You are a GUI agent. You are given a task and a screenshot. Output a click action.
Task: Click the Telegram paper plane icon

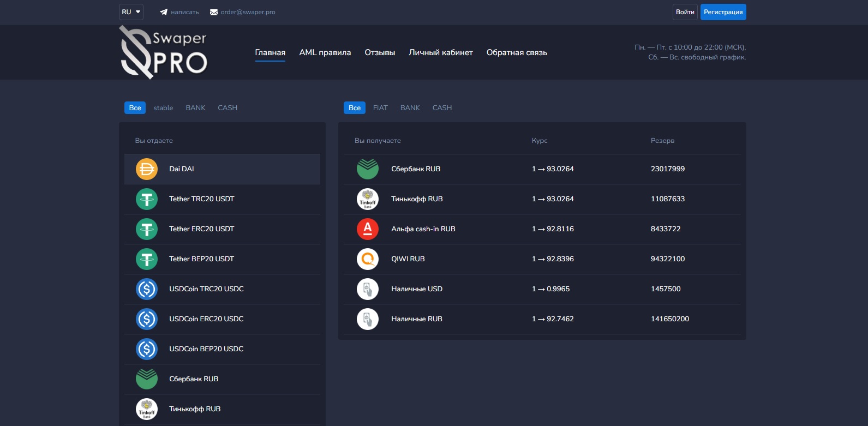pyautogui.click(x=164, y=12)
